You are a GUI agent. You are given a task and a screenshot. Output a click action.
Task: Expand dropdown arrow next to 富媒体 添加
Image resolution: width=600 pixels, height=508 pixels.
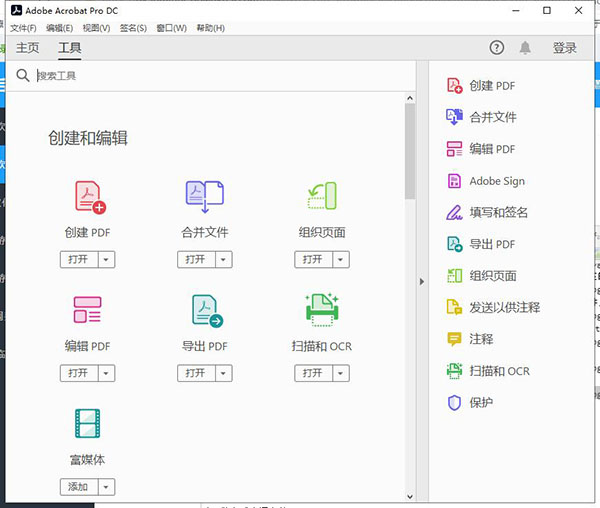[106, 487]
